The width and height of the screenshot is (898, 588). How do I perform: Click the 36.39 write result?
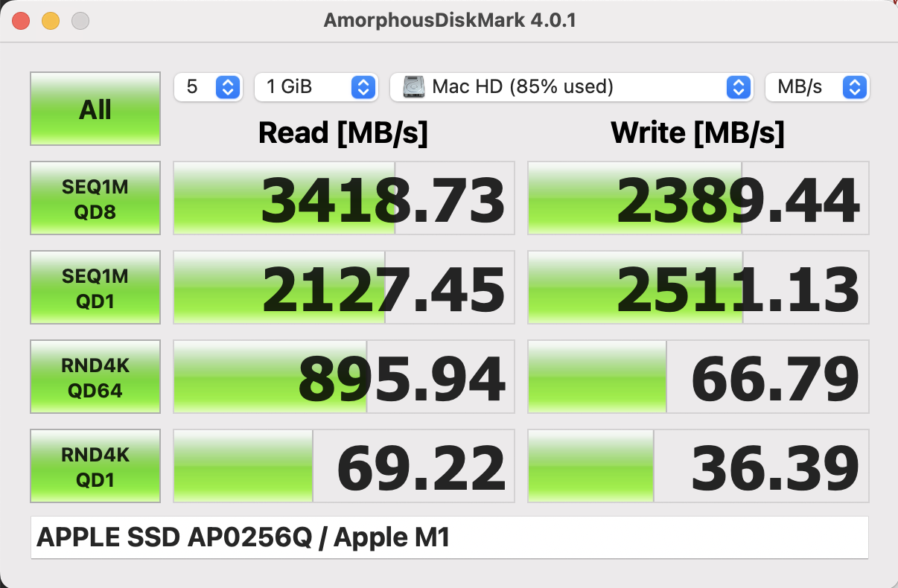tap(698, 466)
